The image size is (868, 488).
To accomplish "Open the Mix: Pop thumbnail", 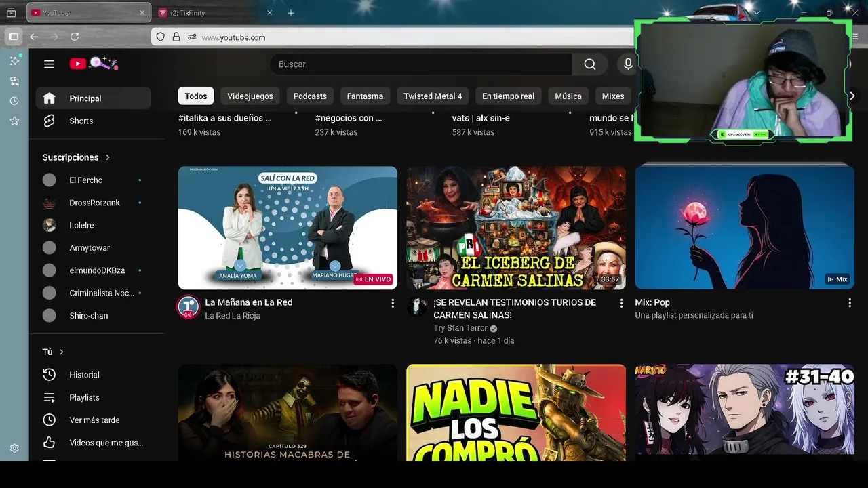I will pyautogui.click(x=745, y=228).
